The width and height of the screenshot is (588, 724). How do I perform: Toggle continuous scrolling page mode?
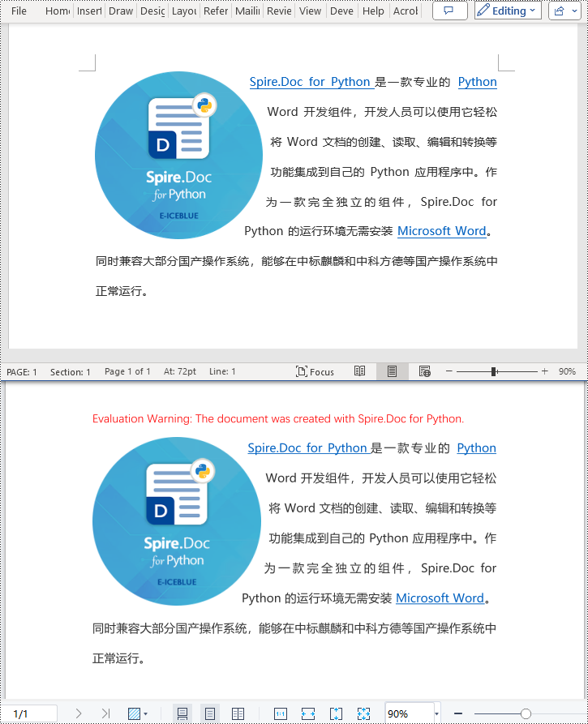[182, 713]
